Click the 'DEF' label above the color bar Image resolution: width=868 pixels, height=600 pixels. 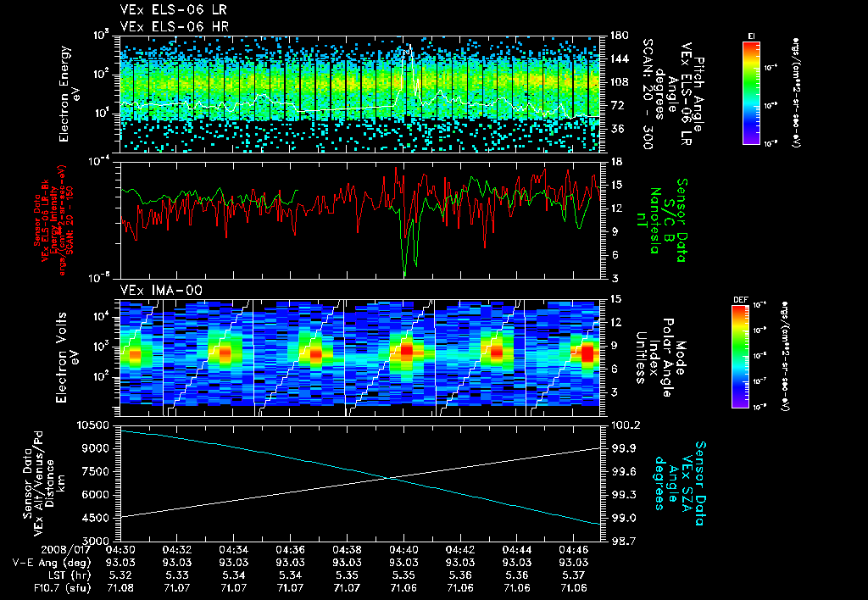click(x=740, y=300)
